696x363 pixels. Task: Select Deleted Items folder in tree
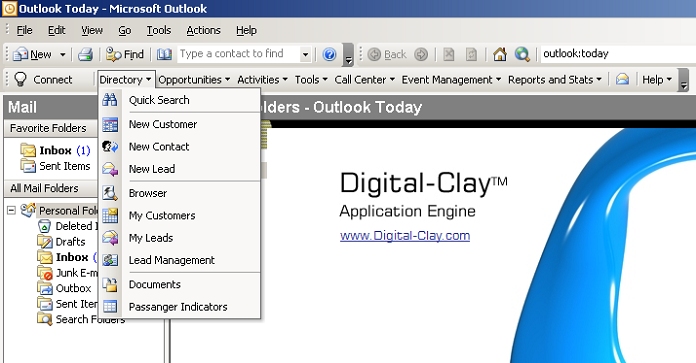coord(67,226)
